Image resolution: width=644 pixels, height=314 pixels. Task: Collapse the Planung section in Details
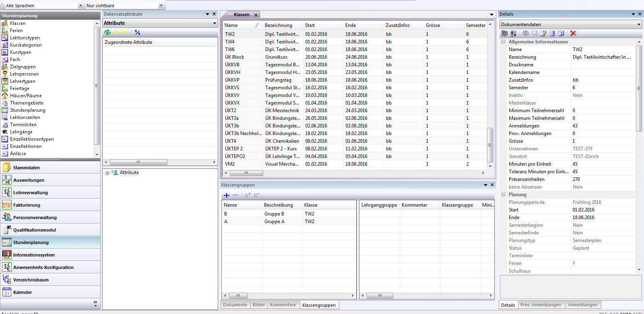[x=503, y=195]
